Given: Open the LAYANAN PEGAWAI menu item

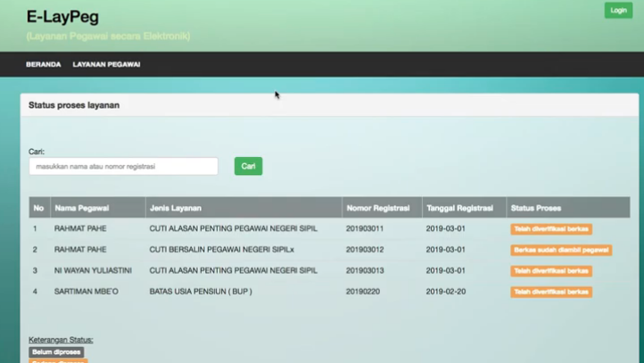Looking at the screenshot, I should coord(106,64).
